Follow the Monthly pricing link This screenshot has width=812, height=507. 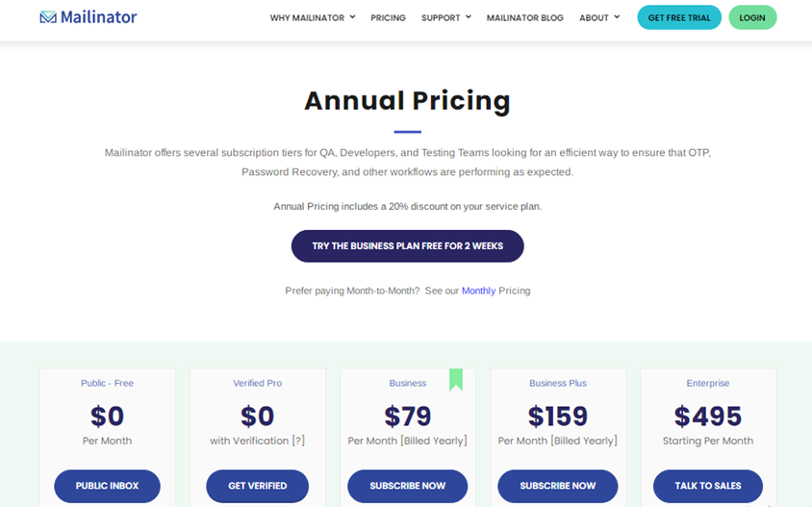(x=478, y=291)
